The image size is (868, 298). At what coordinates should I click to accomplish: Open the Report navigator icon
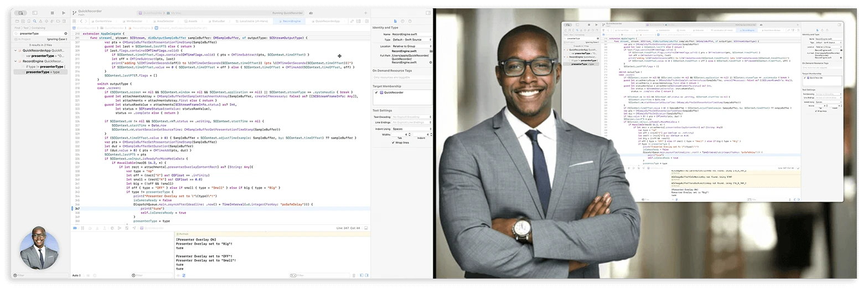coord(64,21)
